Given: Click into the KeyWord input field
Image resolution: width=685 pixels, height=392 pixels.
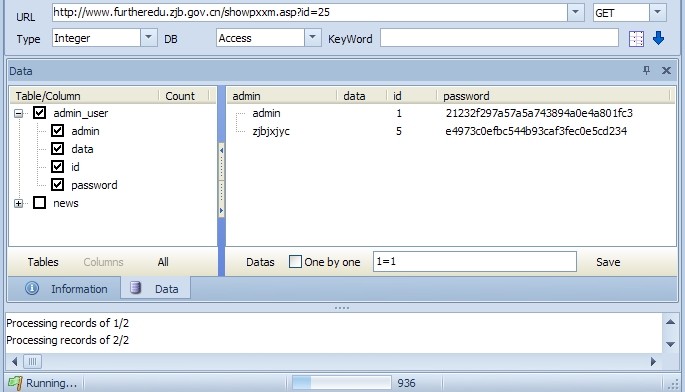Looking at the screenshot, I should click(x=499, y=38).
